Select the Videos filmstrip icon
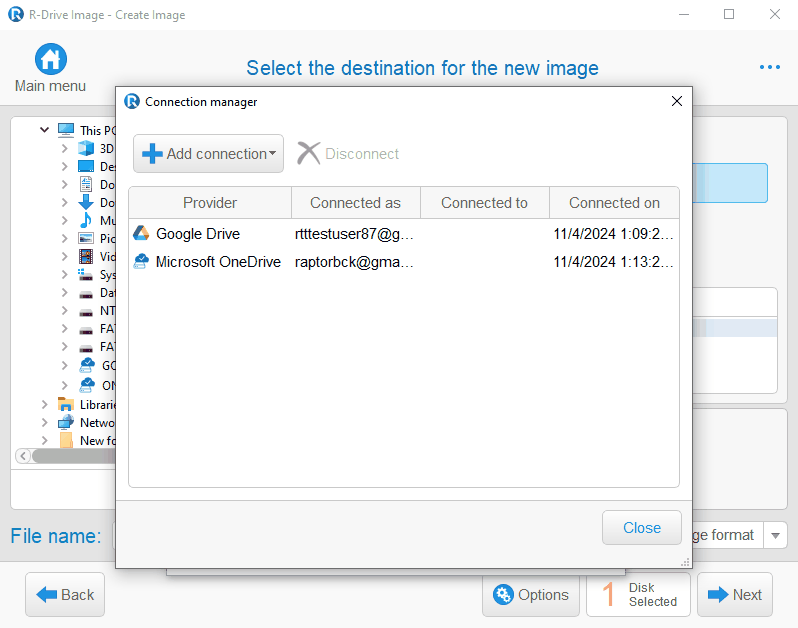The width and height of the screenshot is (798, 628). 86,256
